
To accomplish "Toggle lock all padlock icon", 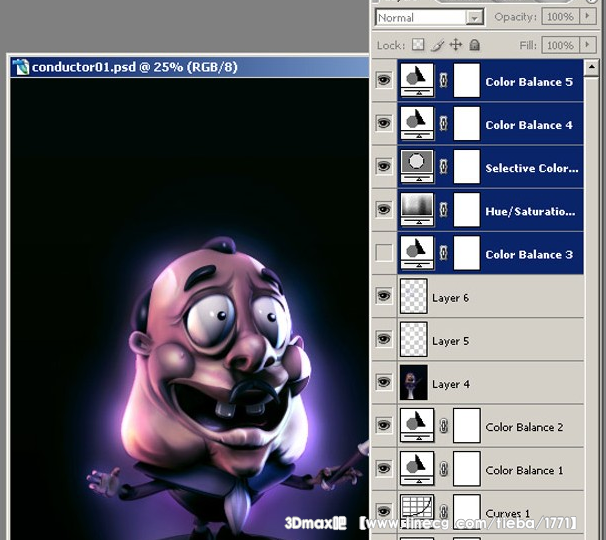I will [475, 45].
